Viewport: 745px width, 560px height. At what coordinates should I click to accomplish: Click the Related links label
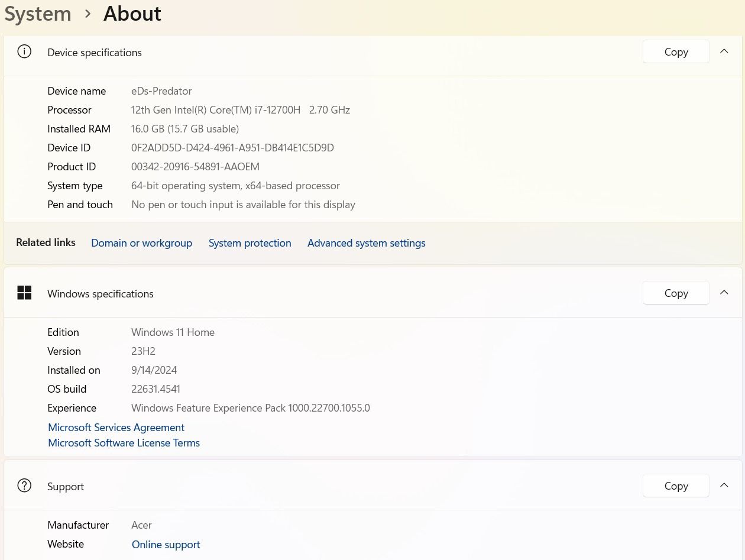tap(46, 242)
